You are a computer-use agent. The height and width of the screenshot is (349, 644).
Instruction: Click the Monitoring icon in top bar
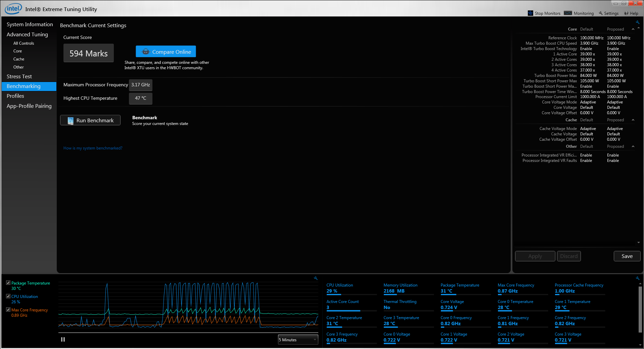coord(568,13)
